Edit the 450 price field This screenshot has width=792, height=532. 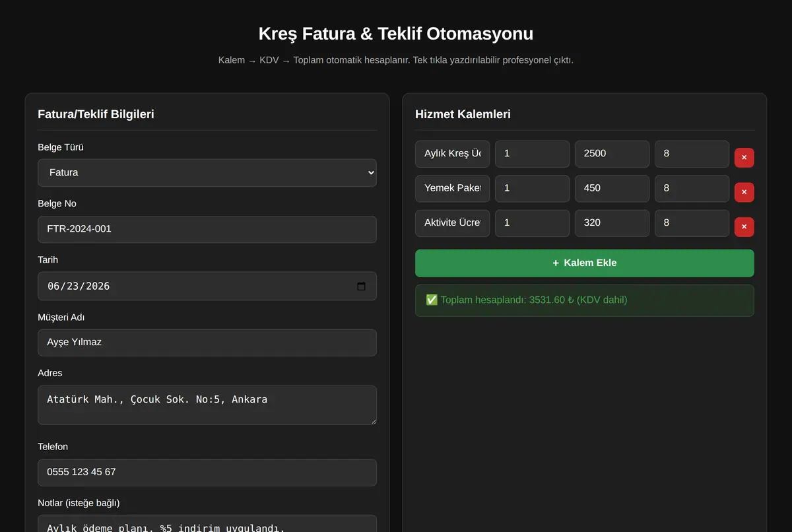612,189
